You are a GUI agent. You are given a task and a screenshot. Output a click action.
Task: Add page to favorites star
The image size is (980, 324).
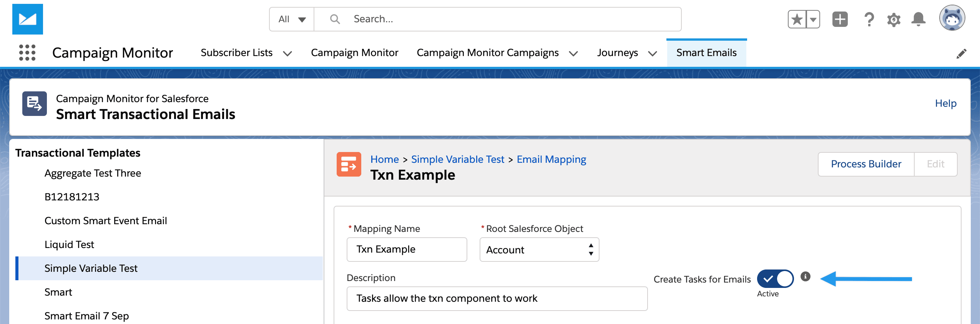[x=797, y=19]
